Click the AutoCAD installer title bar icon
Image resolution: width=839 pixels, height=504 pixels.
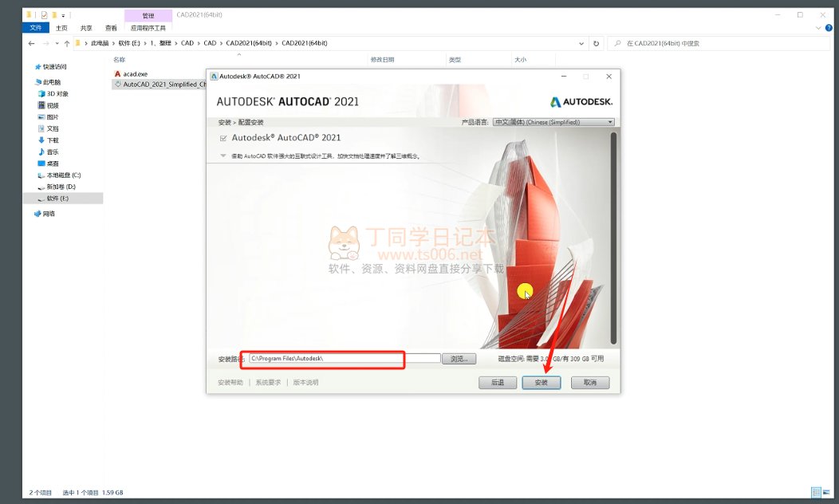pos(214,77)
